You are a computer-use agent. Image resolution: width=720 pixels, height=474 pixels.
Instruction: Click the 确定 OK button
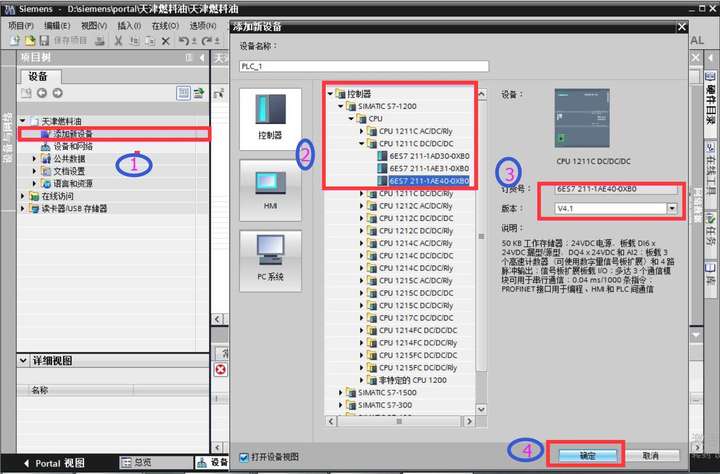tap(588, 455)
